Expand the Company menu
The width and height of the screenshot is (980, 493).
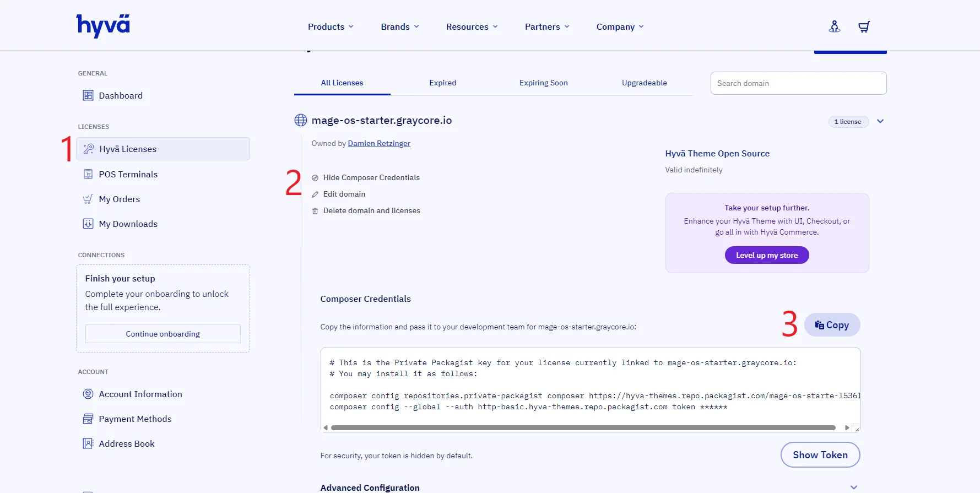tap(620, 26)
